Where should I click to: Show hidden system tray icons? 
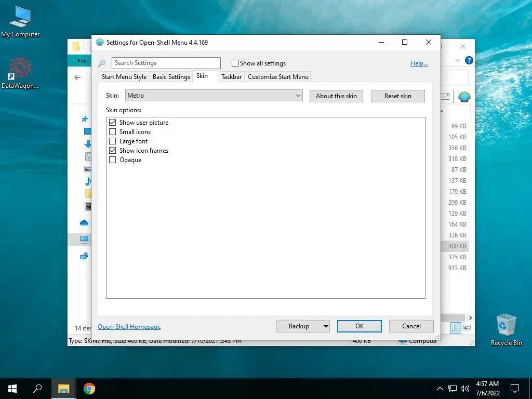pos(440,389)
